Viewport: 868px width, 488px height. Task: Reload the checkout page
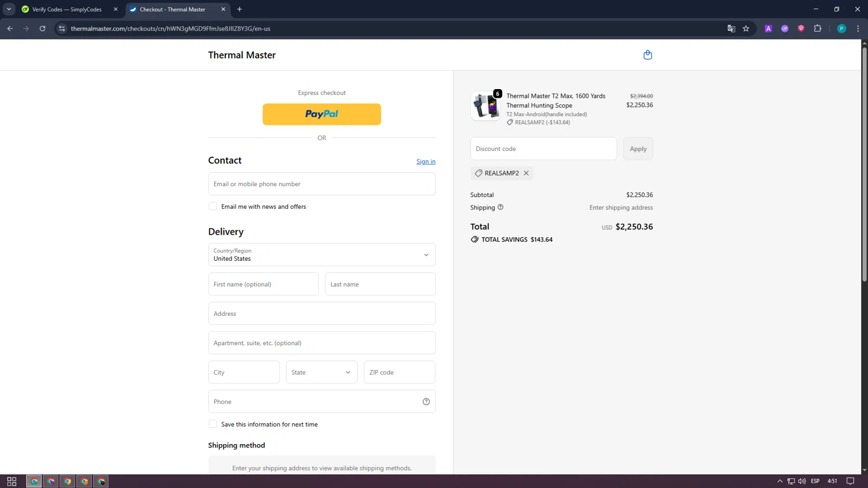tap(42, 28)
